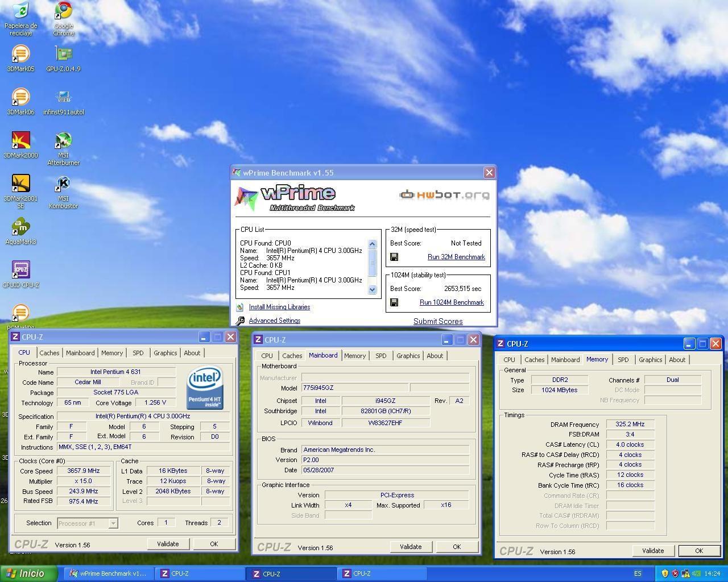This screenshot has width=728, height=582.
Task: Click the Southbridge 82801GB (ICH7/R) value
Action: click(x=386, y=411)
